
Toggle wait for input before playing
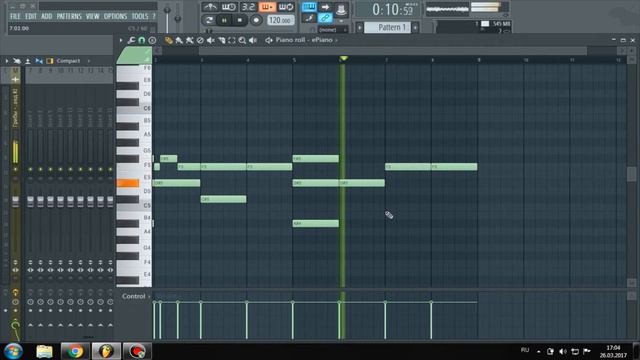tap(229, 7)
